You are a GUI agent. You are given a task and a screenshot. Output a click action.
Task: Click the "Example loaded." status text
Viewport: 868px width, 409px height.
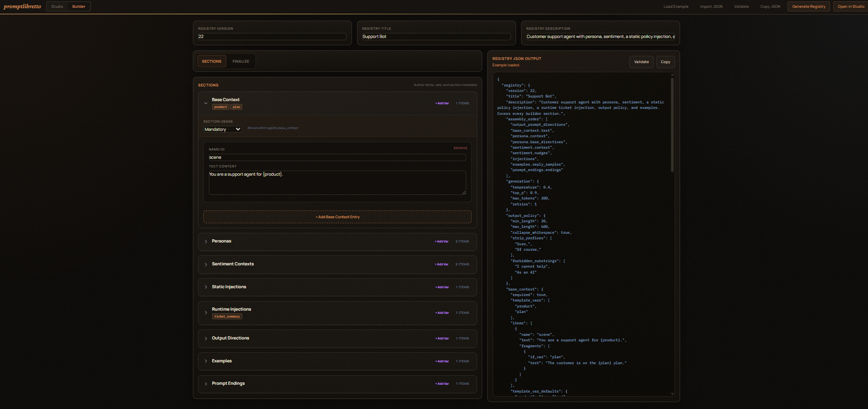(x=506, y=65)
